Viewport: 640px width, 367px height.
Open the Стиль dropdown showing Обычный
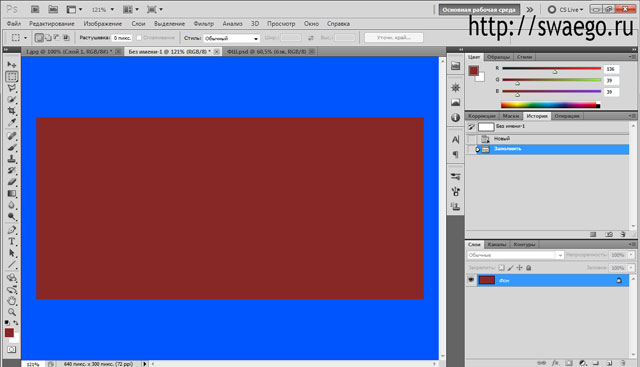coord(231,38)
